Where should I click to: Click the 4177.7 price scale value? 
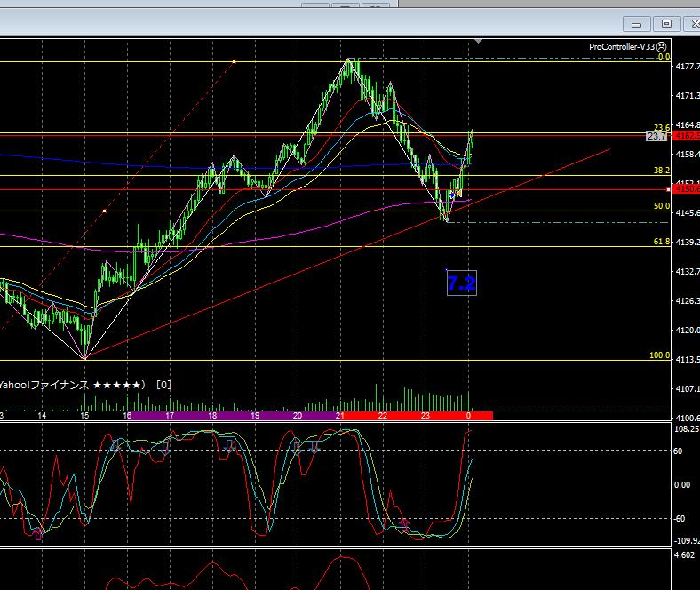pyautogui.click(x=688, y=67)
